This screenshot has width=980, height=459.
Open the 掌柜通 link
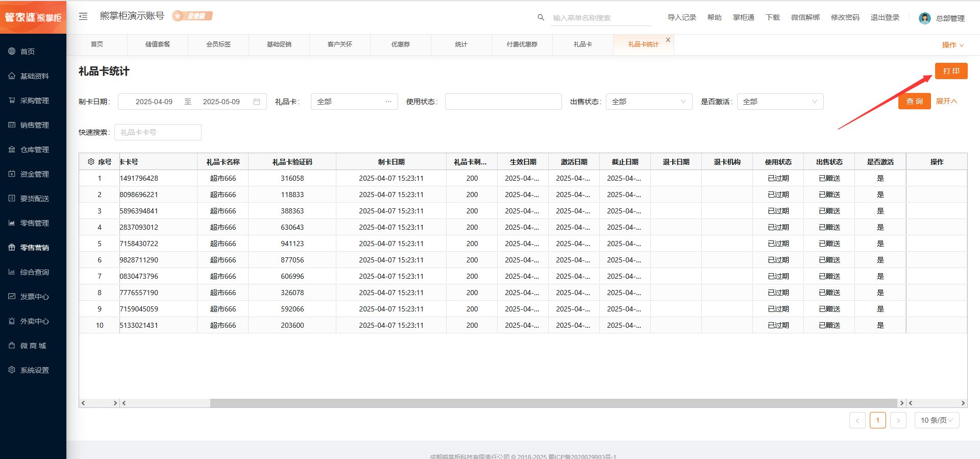coord(744,17)
